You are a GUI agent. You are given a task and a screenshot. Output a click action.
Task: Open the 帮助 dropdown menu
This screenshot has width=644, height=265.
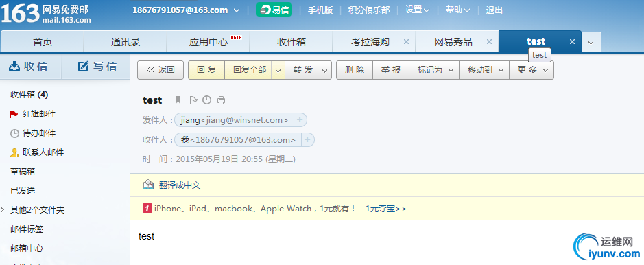(458, 10)
